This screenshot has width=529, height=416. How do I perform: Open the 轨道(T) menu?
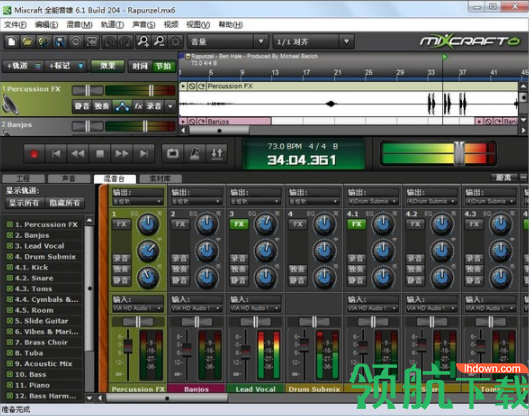112,25
